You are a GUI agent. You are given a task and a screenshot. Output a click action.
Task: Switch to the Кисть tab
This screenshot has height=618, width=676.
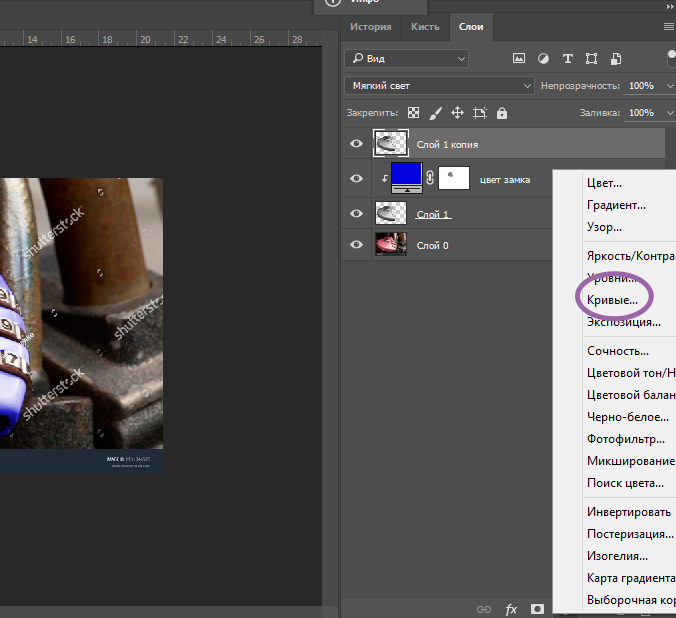pyautogui.click(x=425, y=27)
